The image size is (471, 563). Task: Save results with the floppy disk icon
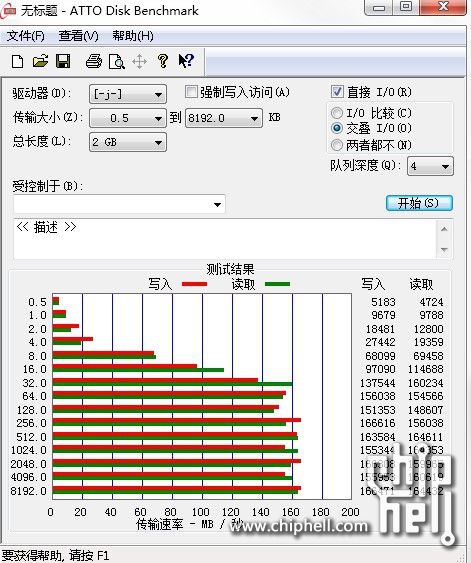[63, 61]
